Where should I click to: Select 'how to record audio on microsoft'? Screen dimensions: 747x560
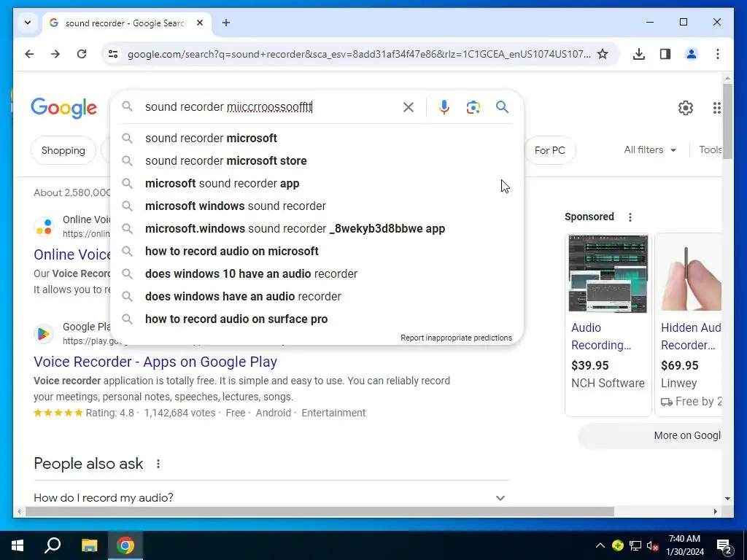coord(317,251)
